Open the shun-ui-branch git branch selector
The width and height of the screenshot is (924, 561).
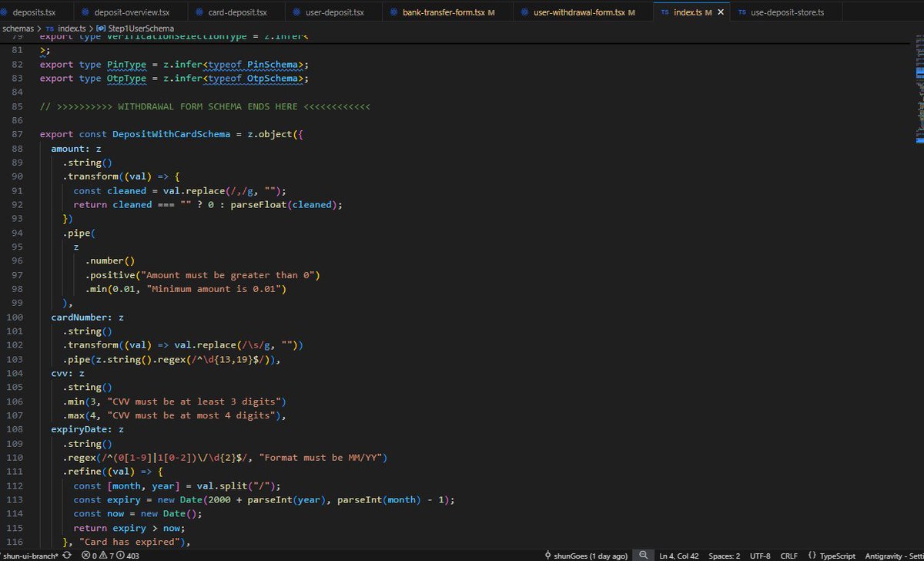(x=31, y=555)
